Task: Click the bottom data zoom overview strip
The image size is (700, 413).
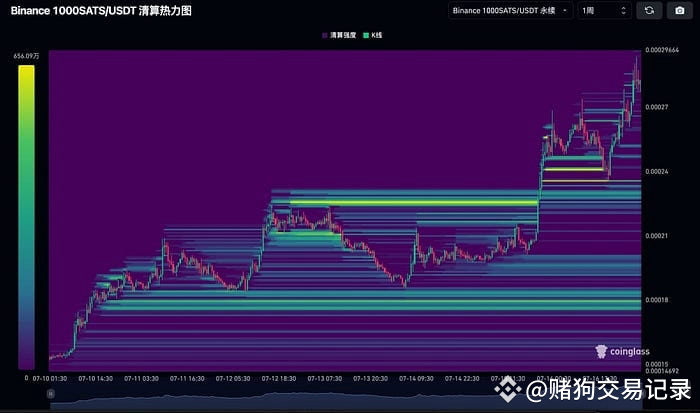Action: click(346, 400)
